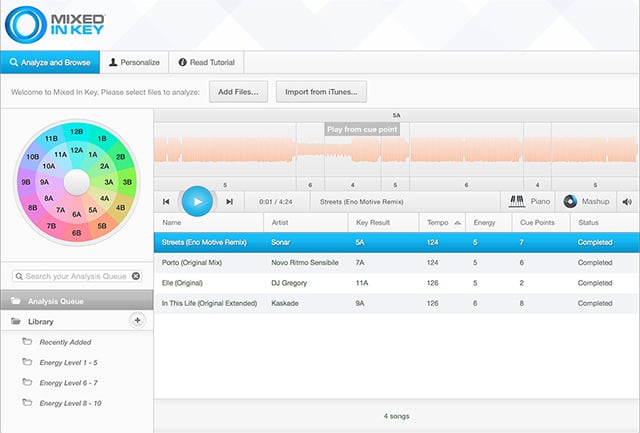Select 2B on the Camelot wheel
This screenshot has width=640, height=433.
[120, 157]
